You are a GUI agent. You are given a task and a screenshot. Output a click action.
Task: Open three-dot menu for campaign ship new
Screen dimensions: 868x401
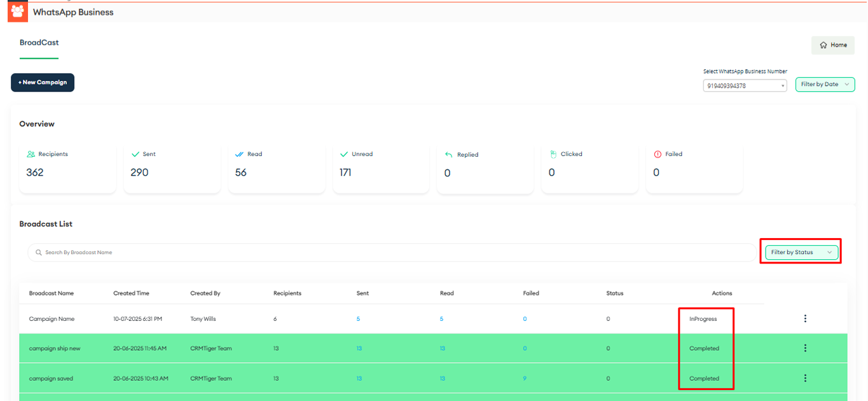coord(805,348)
